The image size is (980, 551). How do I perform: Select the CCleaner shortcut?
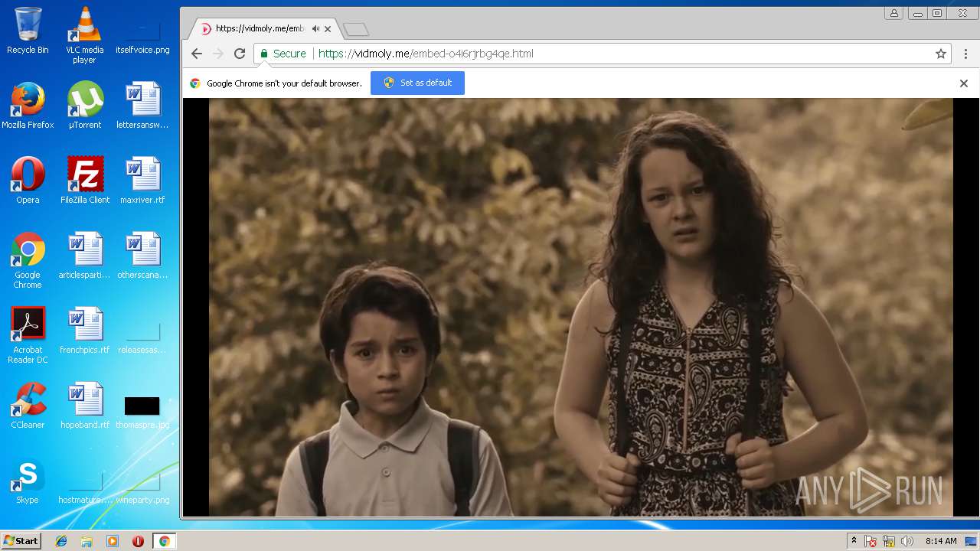(28, 406)
